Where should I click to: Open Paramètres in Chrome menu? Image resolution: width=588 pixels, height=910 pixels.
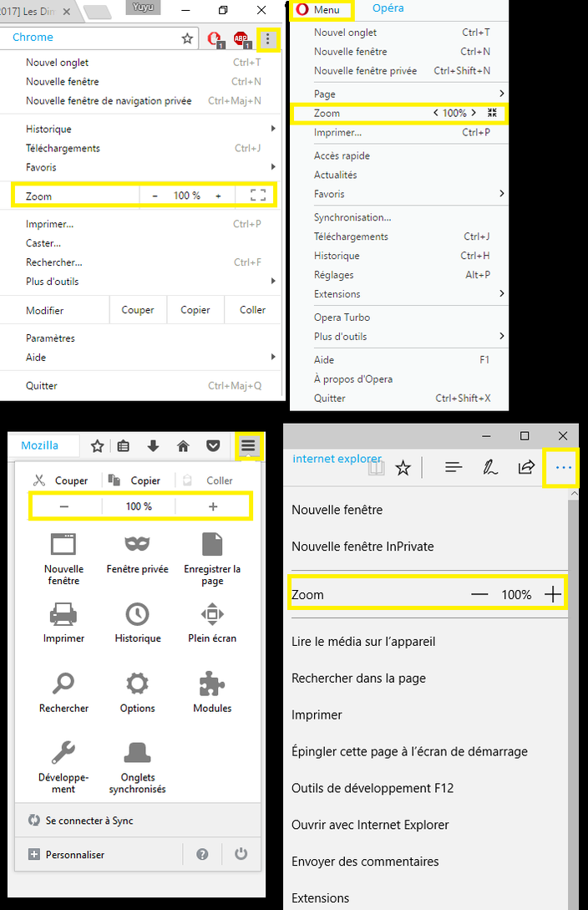50,338
